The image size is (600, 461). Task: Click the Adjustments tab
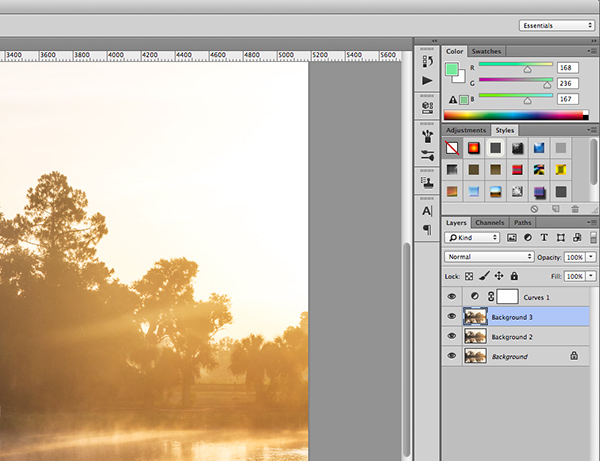pyautogui.click(x=466, y=130)
